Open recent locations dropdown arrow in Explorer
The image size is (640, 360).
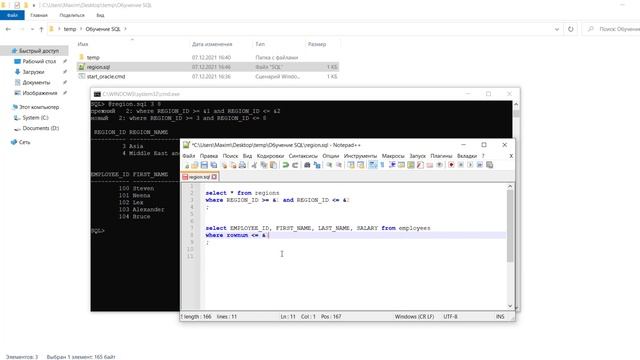tap(33, 29)
